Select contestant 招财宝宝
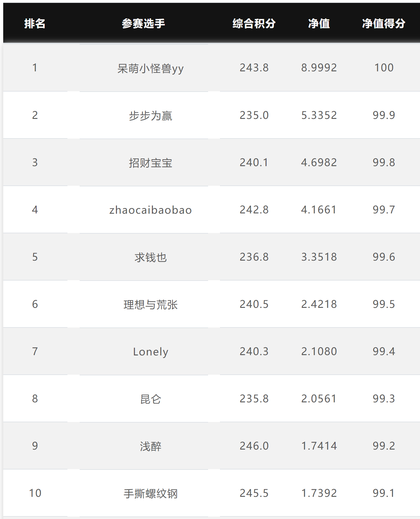Screen dimensions: 420x519 [150, 163]
